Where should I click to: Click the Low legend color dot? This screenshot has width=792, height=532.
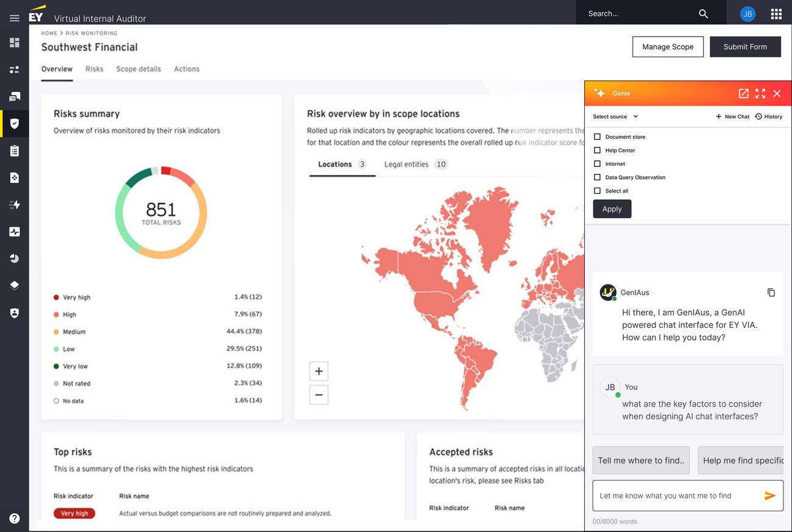click(56, 349)
